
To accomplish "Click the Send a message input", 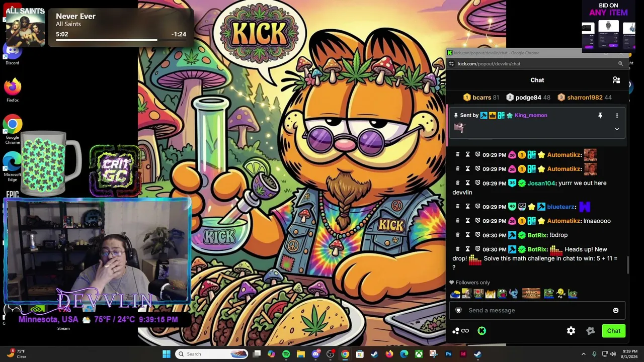I will 537,310.
